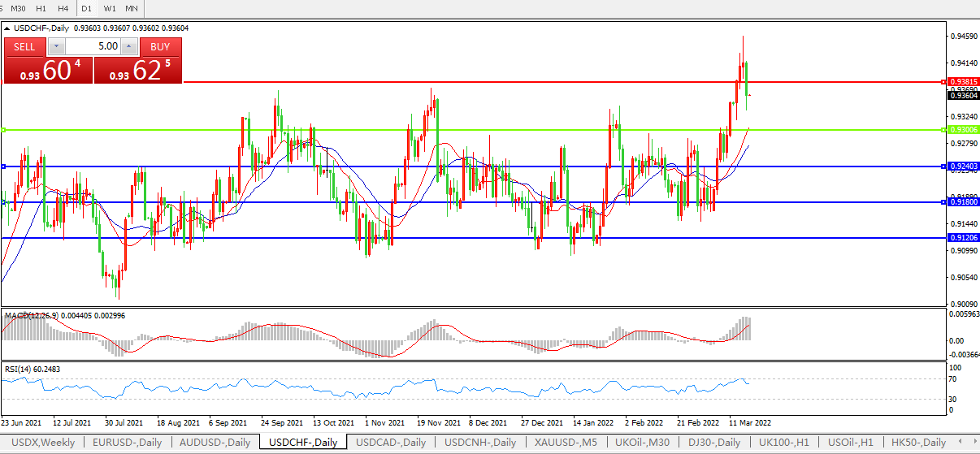The image size is (980, 454).
Task: Switch to the M30 timeframe
Action: [18, 8]
